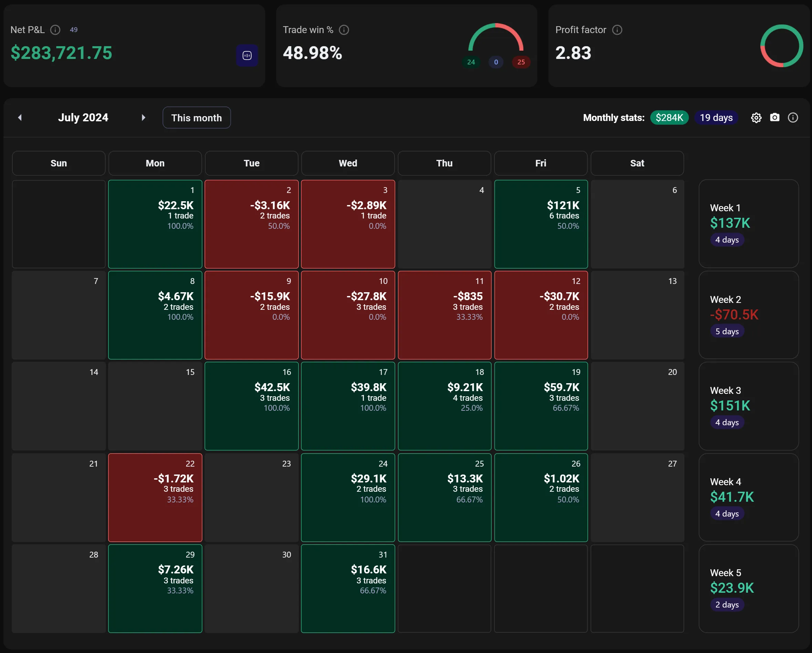Take calendar screenshot with camera icon
This screenshot has height=653, width=812.
tap(774, 118)
